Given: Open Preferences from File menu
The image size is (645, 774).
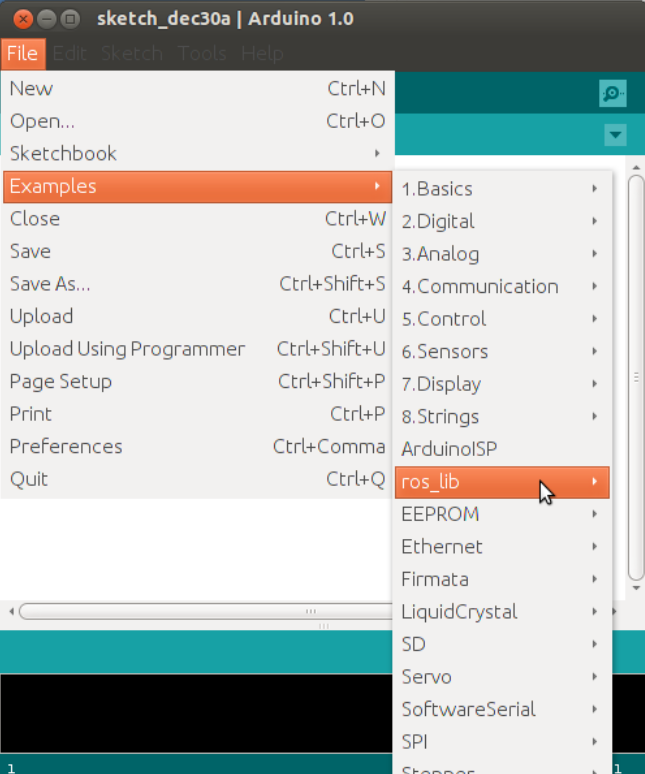Looking at the screenshot, I should pos(197,447).
